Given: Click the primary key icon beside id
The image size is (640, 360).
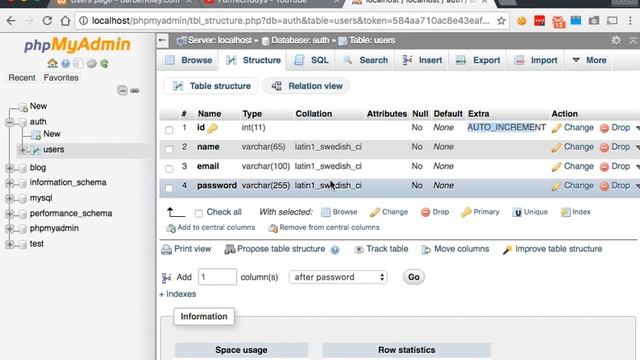Looking at the screenshot, I should pyautogui.click(x=212, y=128).
